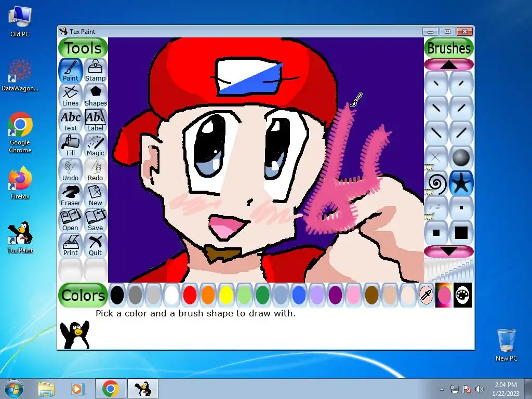The image size is (532, 399).
Task: Select the Eraser tool
Action: coord(71,195)
